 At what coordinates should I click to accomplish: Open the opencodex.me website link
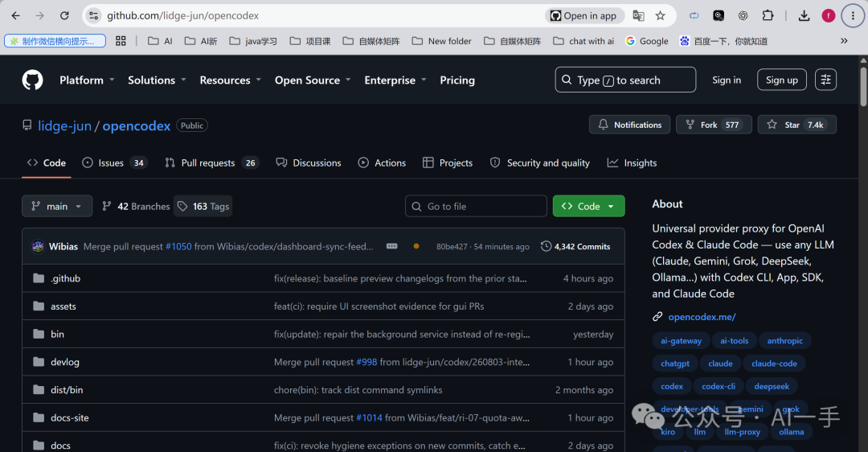click(x=702, y=317)
